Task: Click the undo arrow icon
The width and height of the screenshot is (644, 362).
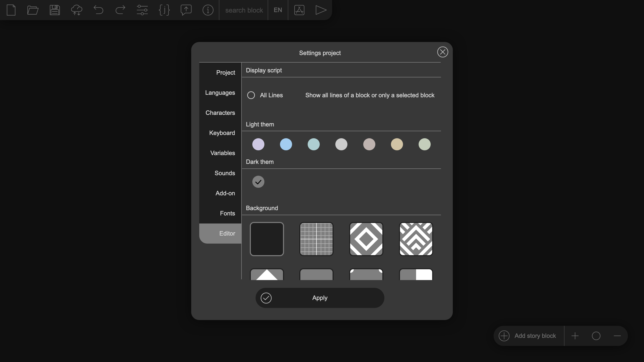Action: click(x=98, y=10)
